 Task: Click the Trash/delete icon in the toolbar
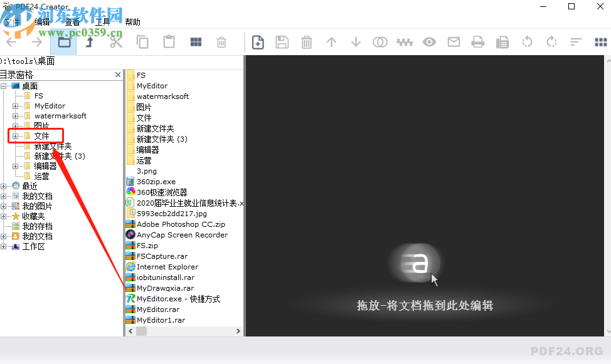221,42
